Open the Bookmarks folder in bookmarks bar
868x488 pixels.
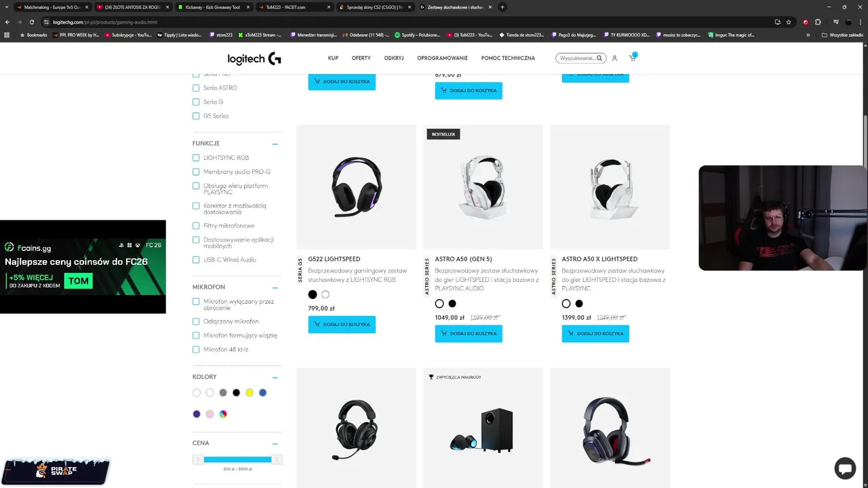34,35
